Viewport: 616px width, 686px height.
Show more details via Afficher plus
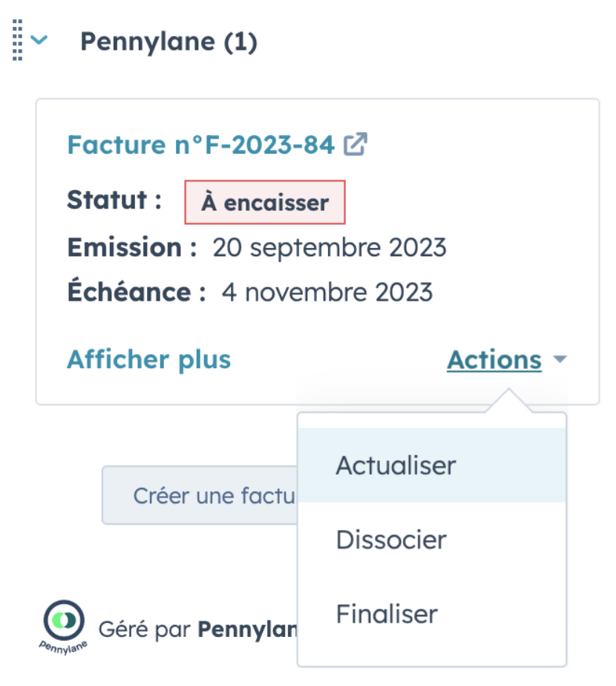(x=148, y=359)
